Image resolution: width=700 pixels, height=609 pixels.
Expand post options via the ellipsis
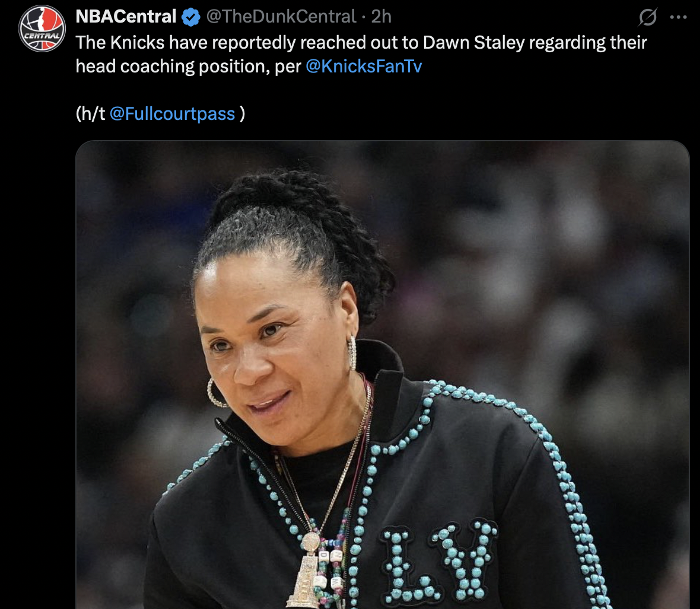pos(678,17)
